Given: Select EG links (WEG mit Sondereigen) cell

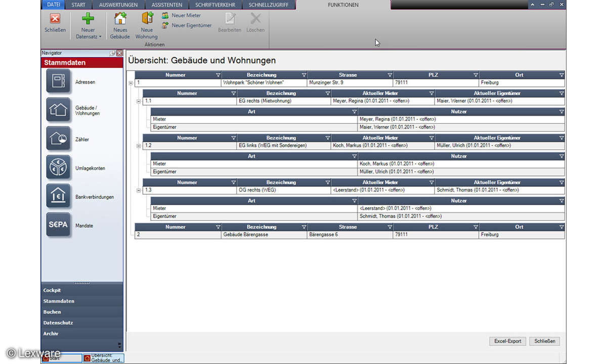Looking at the screenshot, I should [284, 146].
